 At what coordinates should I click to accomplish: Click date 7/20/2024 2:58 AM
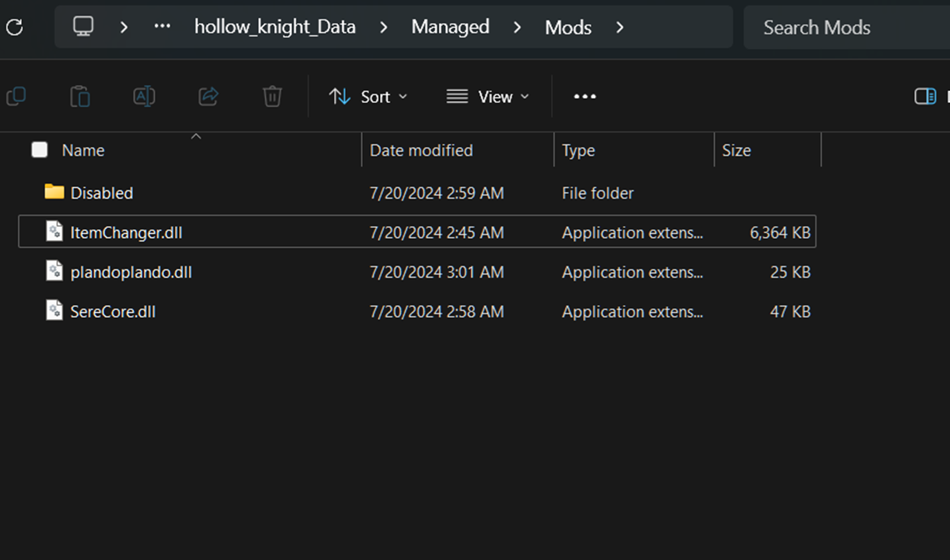tap(437, 312)
